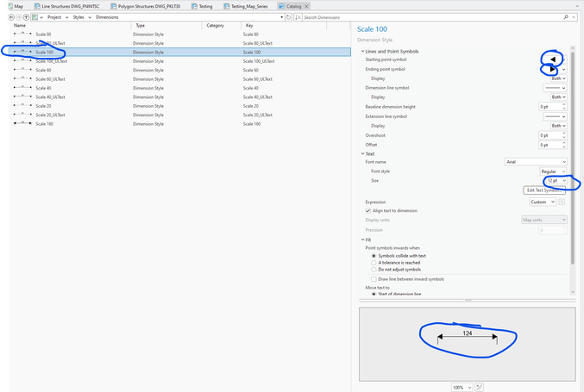Viewport: 584px width, 392px height.
Task: Select the Scale 100 style row
Action: [x=180, y=52]
